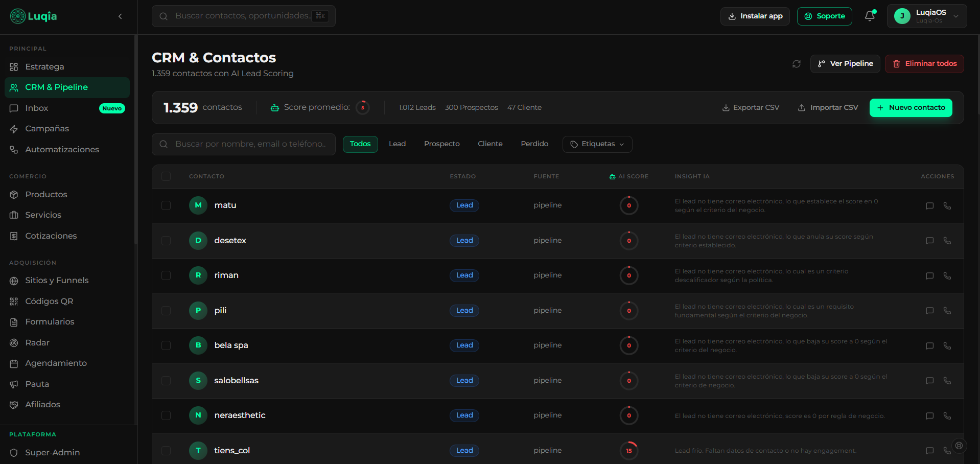Open Estratega in the sidebar
Screen dimensions: 980x464
tap(67, 67)
